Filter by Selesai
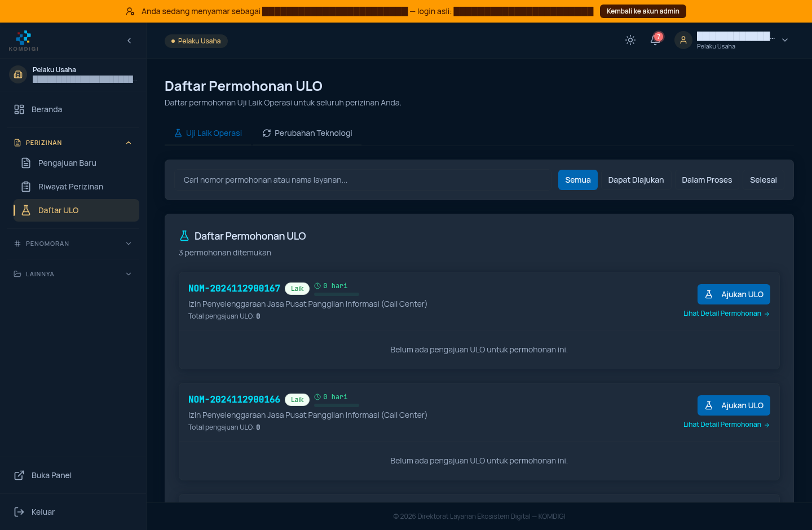The height and width of the screenshot is (530, 812). click(764, 180)
